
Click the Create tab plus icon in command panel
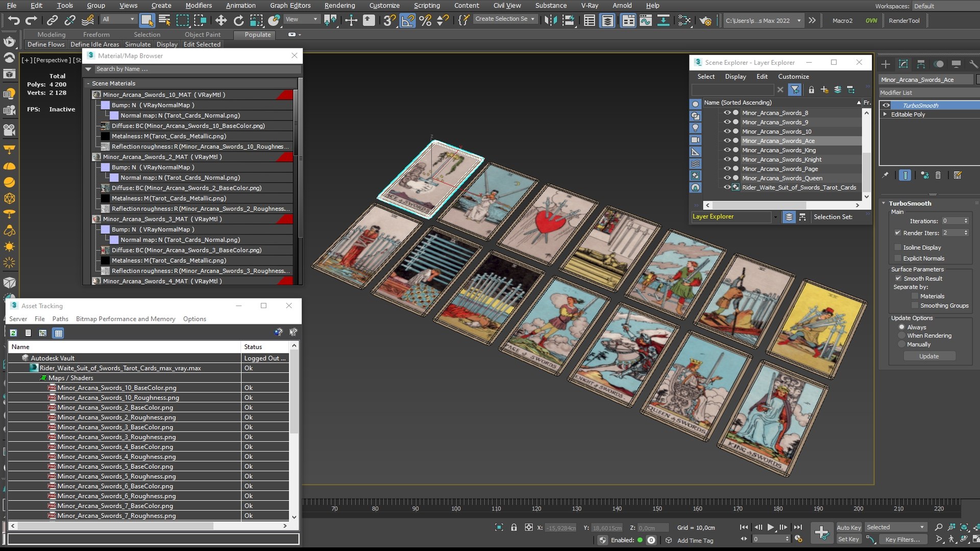click(886, 64)
